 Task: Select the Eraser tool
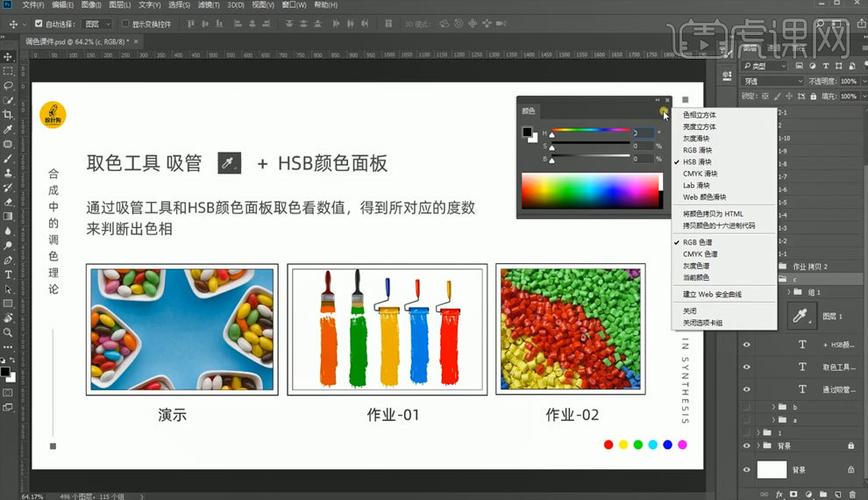click(x=8, y=201)
